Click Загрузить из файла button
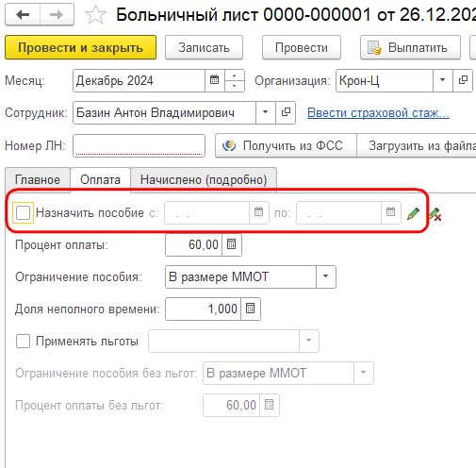The image size is (476, 468). [417, 145]
